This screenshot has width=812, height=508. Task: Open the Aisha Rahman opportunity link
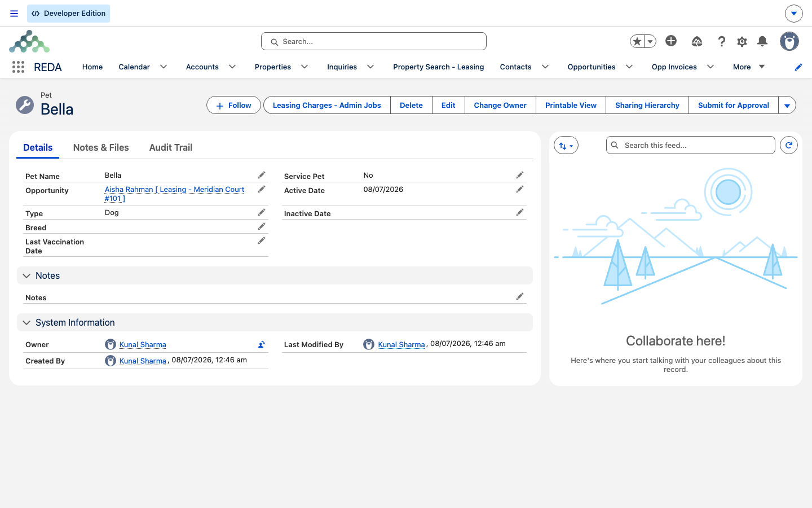point(174,194)
